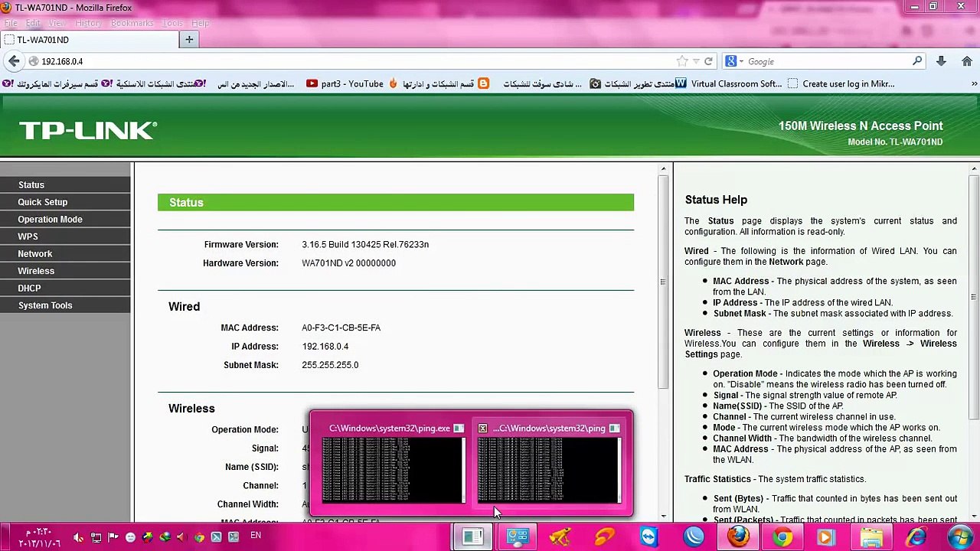Open the Windows Start orb
The image size is (980, 551).
tap(960, 537)
